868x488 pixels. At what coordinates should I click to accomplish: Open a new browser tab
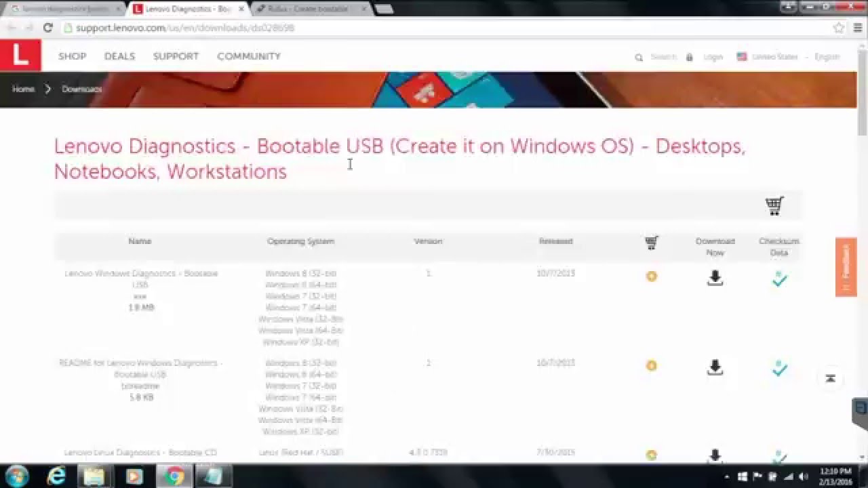384,9
